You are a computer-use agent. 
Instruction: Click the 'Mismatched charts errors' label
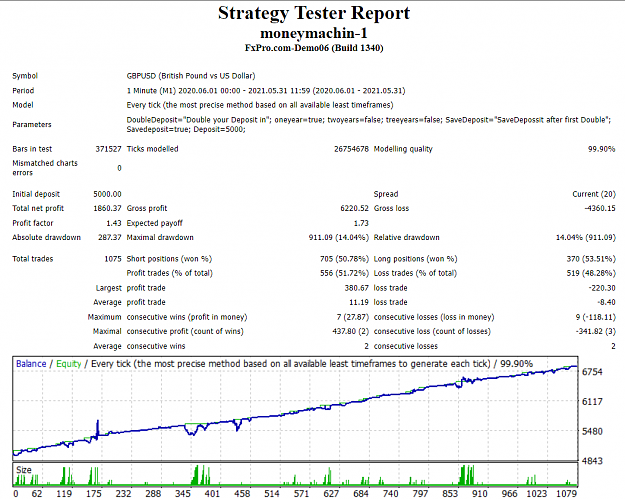click(45, 168)
